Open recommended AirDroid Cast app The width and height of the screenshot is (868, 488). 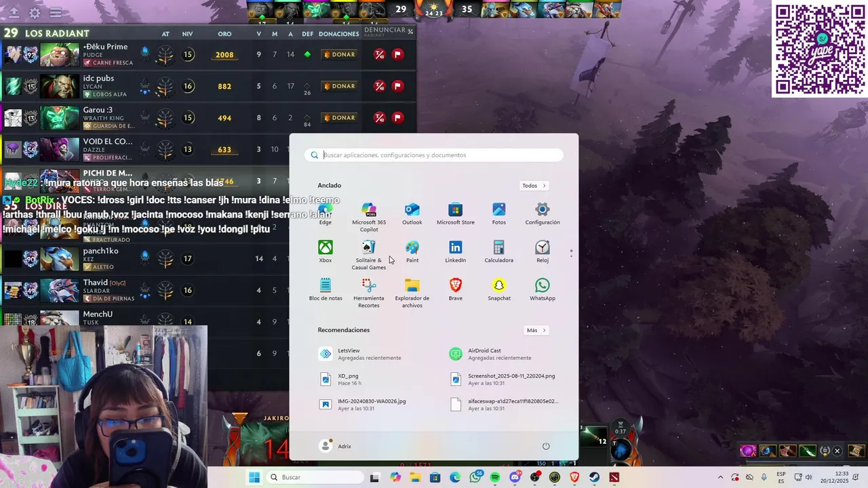(500, 354)
